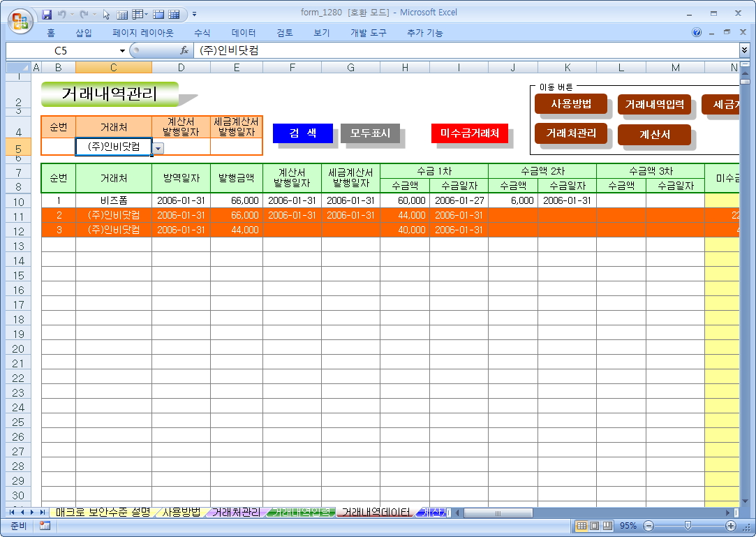Image resolution: width=756 pixels, height=537 pixels.
Task: Switch to Normal view in status bar
Action: tap(581, 526)
